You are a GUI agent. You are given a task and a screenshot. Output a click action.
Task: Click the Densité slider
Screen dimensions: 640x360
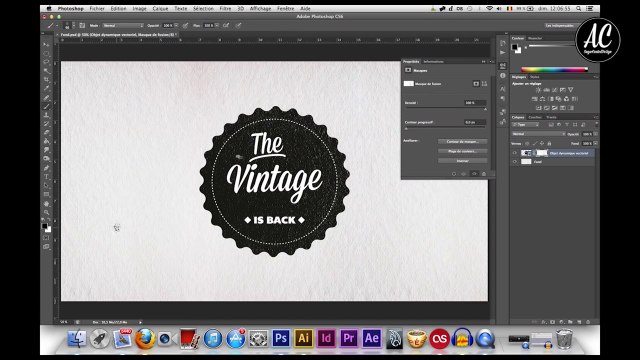coord(445,109)
